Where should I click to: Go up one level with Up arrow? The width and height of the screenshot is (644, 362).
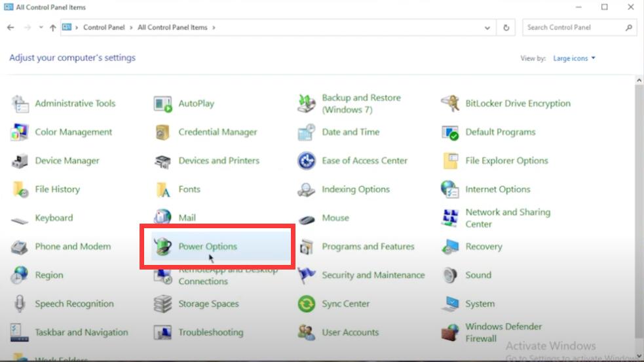[x=52, y=28]
